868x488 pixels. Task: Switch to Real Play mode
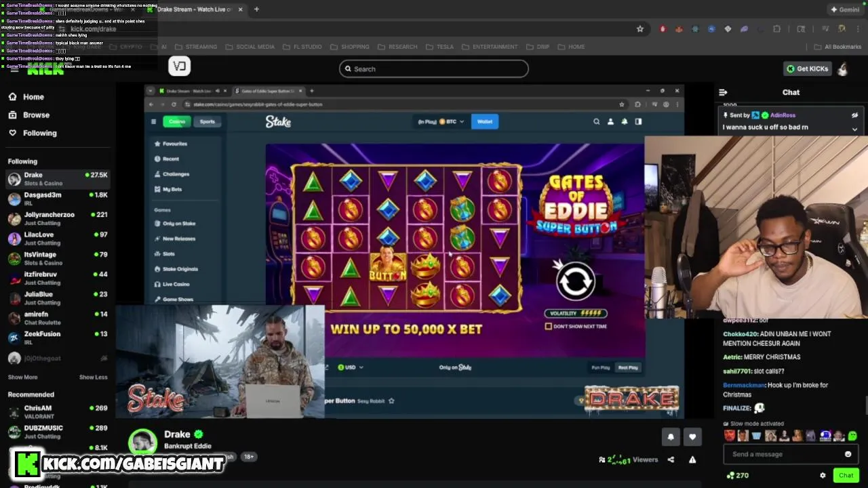(628, 367)
